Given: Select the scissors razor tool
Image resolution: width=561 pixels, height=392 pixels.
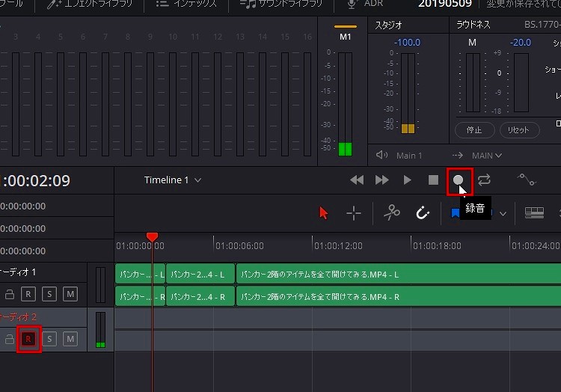Looking at the screenshot, I should pyautogui.click(x=391, y=213).
